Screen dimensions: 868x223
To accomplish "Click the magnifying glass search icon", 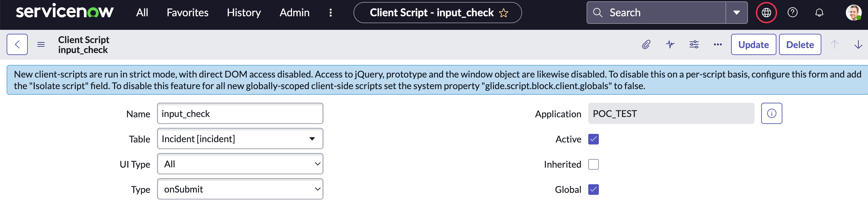I will click(598, 13).
